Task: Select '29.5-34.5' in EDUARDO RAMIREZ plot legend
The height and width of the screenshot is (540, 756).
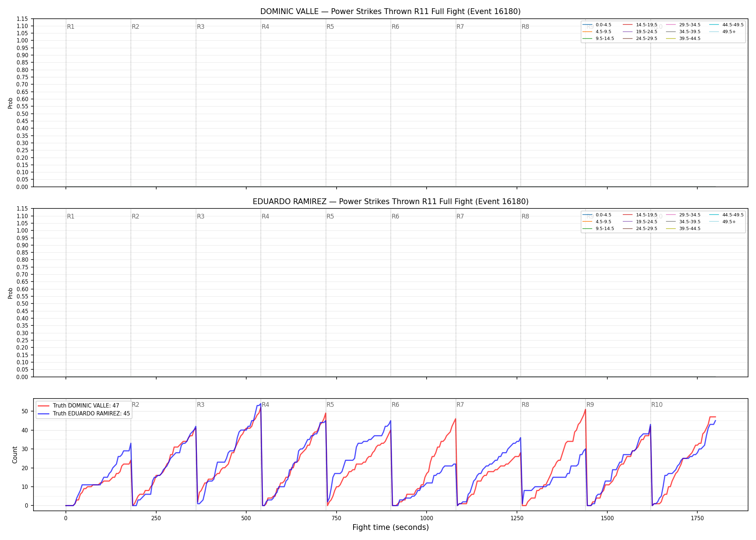Action: click(690, 215)
